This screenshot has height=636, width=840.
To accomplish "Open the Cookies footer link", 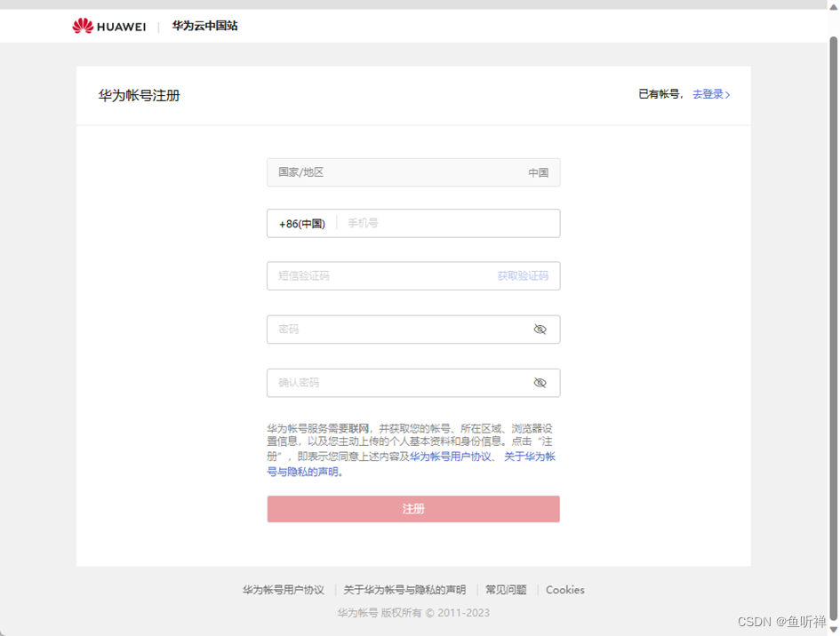I will click(565, 590).
